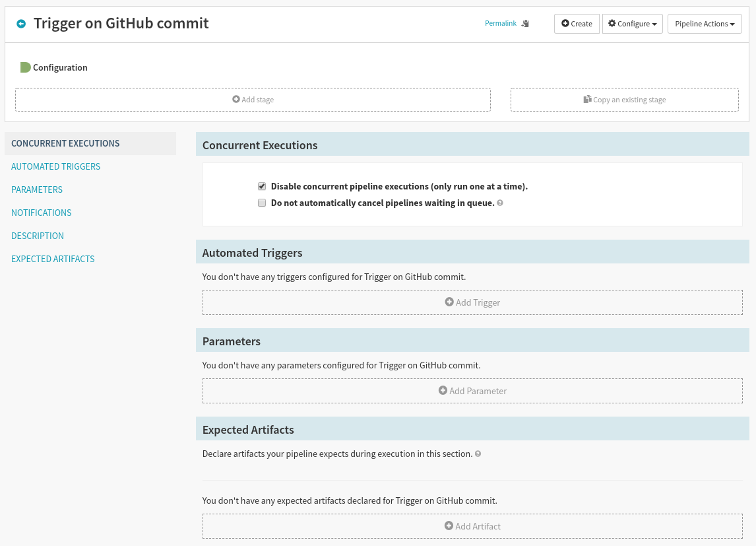
Task: Enable disable-concurrent-executions checkbox
Action: (262, 187)
